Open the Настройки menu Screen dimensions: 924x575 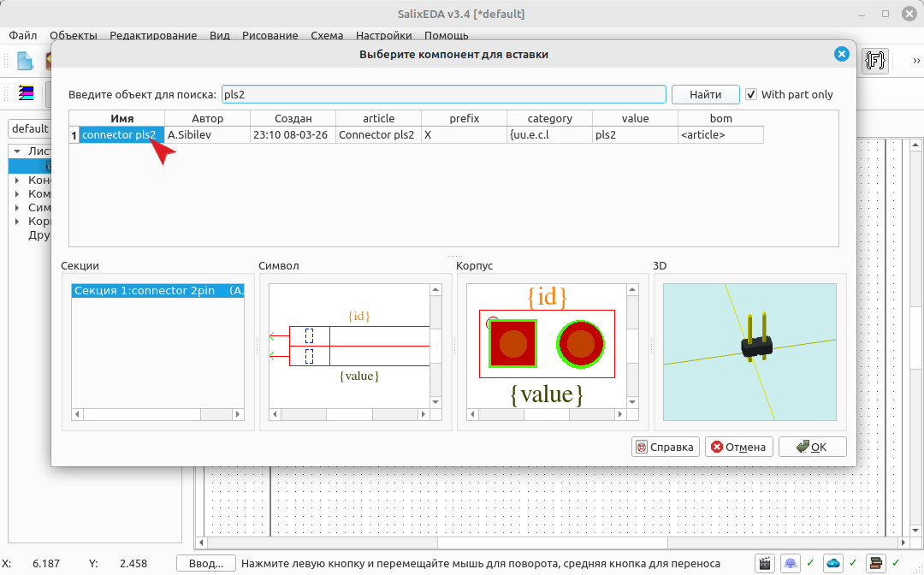(x=383, y=35)
